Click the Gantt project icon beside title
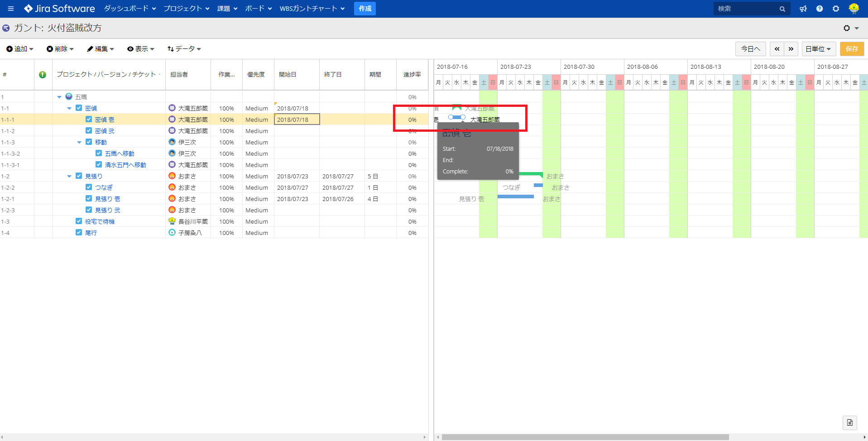 pyautogui.click(x=6, y=28)
